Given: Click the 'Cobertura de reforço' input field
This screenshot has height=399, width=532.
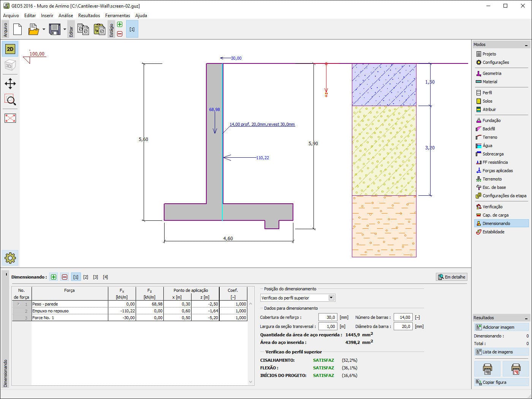Looking at the screenshot, I should point(328,317).
